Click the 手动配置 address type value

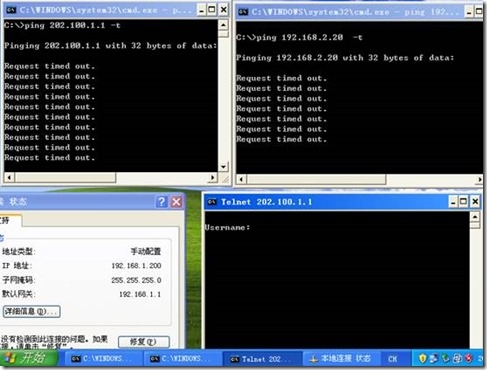pos(146,251)
